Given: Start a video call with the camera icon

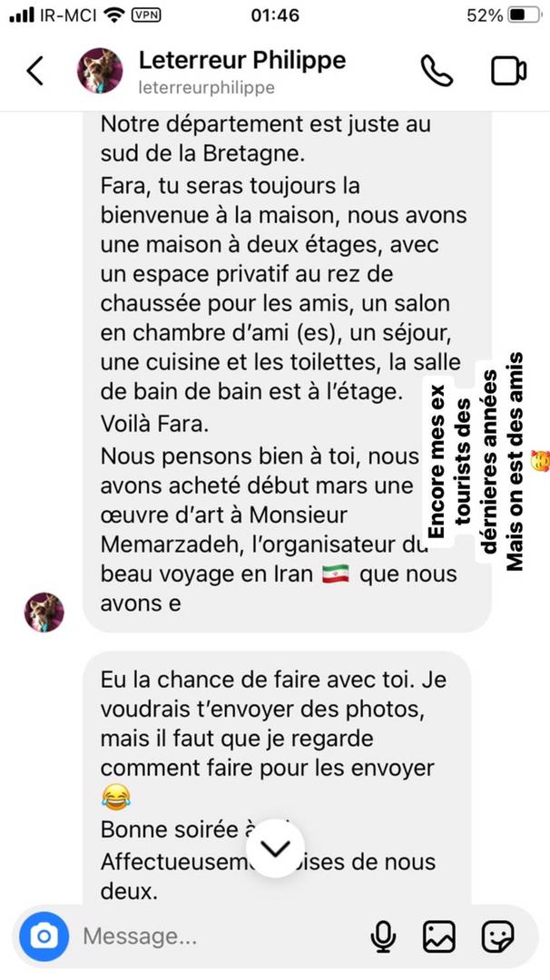Looking at the screenshot, I should [508, 71].
